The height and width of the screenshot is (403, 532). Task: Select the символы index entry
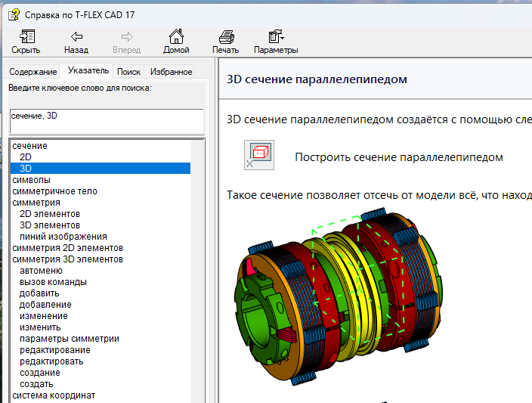[x=32, y=180]
